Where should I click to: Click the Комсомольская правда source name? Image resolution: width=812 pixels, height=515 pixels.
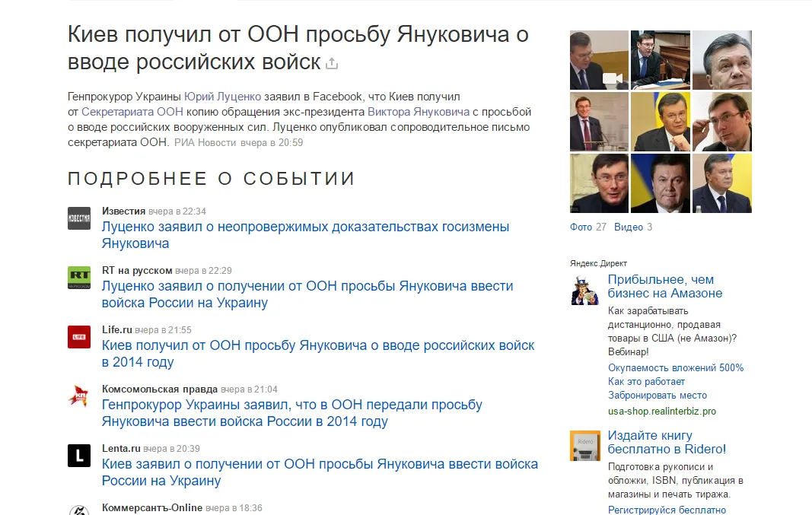pyautogui.click(x=160, y=389)
